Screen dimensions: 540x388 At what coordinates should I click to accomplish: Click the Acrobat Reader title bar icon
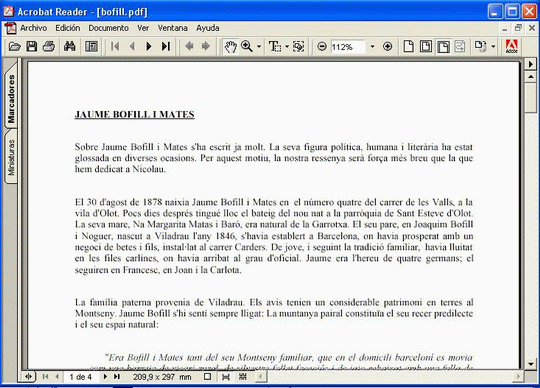(x=8, y=11)
